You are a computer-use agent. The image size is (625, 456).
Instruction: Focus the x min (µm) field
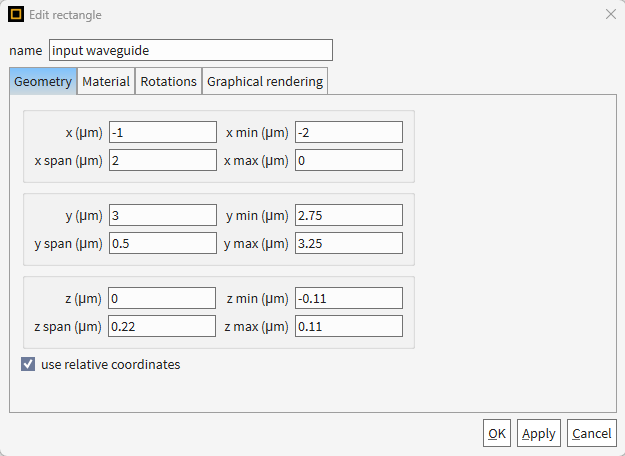click(349, 132)
